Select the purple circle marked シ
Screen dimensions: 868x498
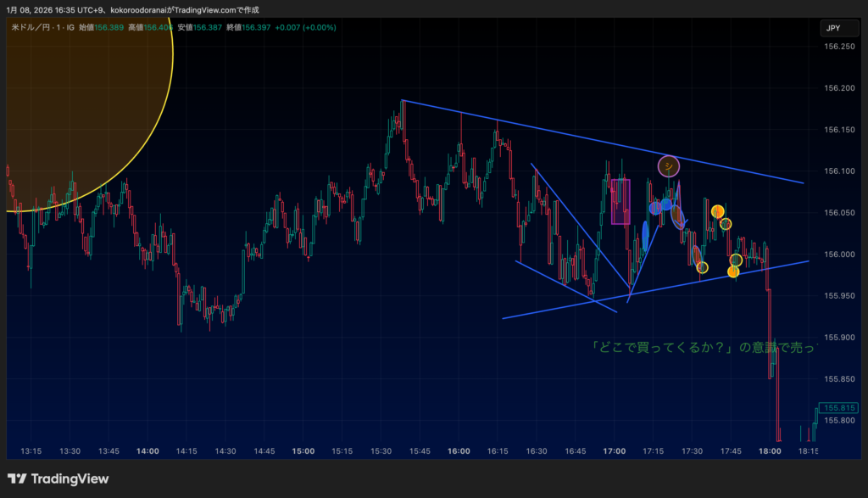click(669, 166)
